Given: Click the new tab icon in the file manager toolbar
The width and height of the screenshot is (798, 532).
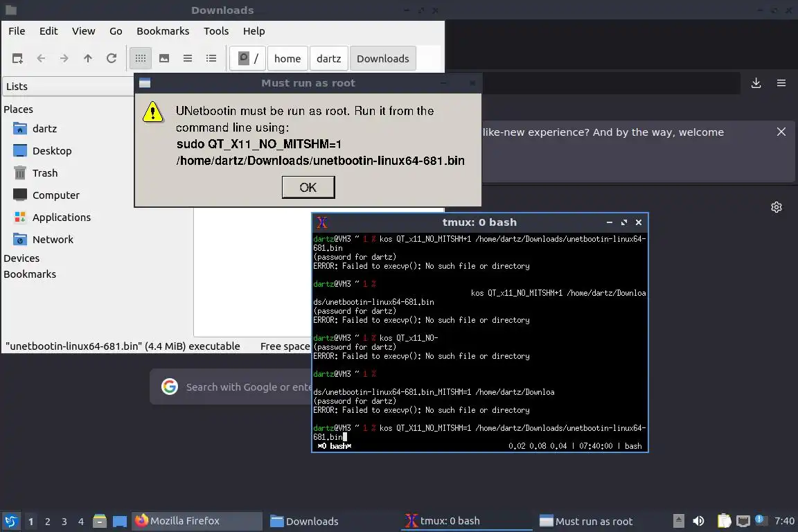Looking at the screenshot, I should pos(17,59).
